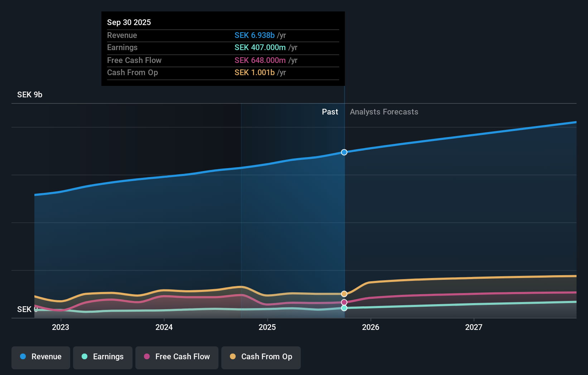Toggle the Cash From Op series off
588x375 pixels.
tap(261, 357)
